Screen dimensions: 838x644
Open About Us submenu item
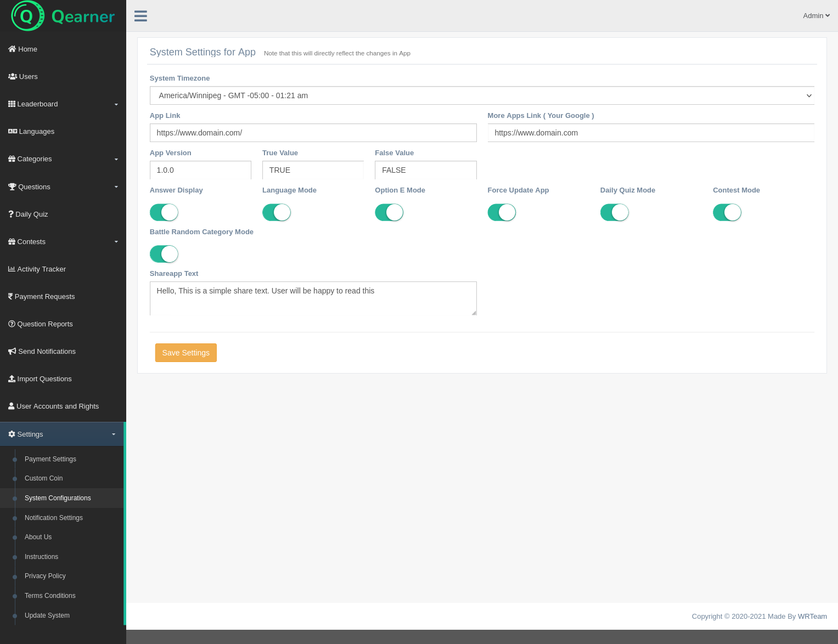(x=38, y=537)
